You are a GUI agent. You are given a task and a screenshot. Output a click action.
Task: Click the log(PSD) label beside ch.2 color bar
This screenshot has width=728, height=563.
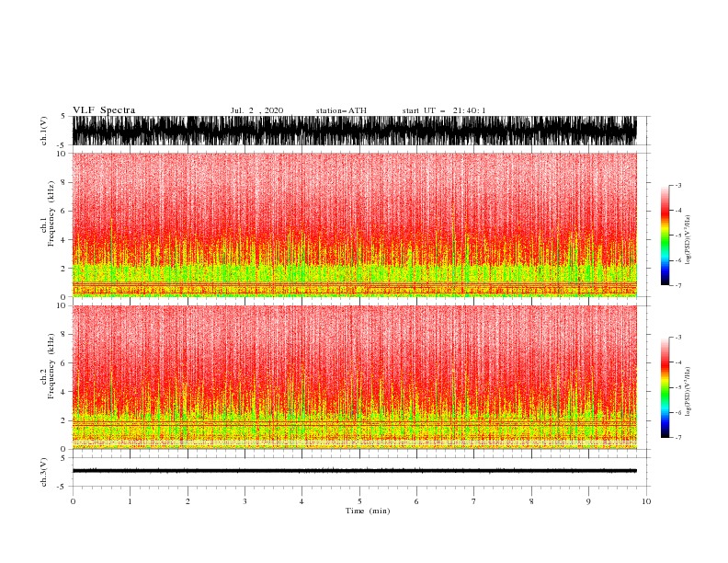[x=688, y=392]
